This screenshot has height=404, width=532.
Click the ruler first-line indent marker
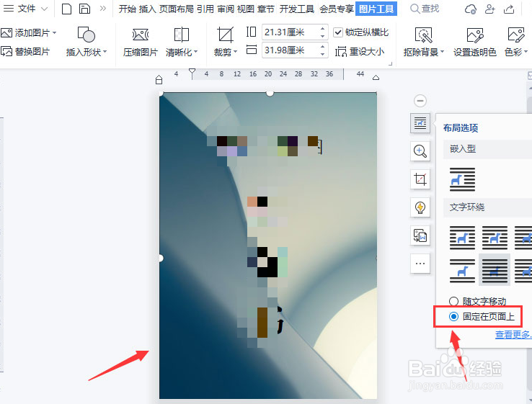click(x=192, y=72)
